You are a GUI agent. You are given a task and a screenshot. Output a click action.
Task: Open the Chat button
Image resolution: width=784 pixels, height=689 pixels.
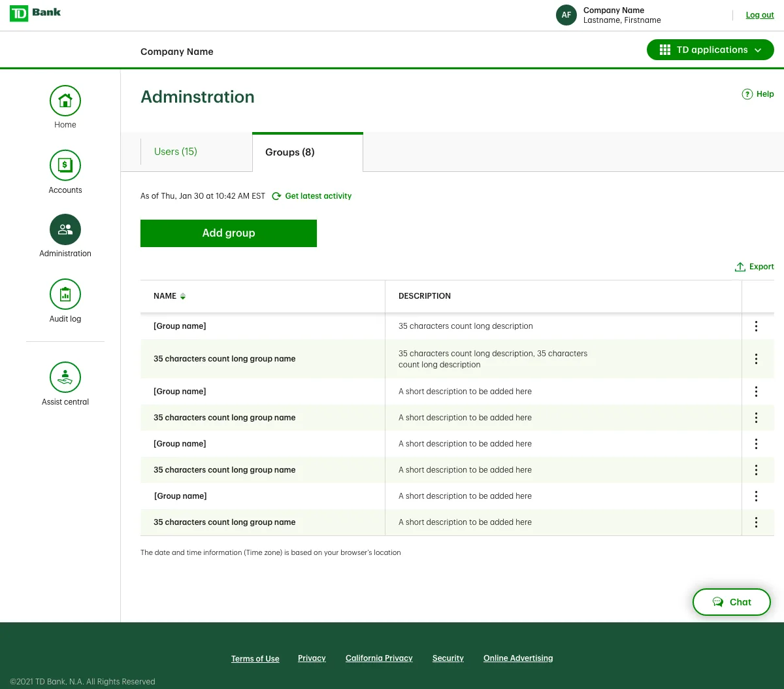pos(732,602)
